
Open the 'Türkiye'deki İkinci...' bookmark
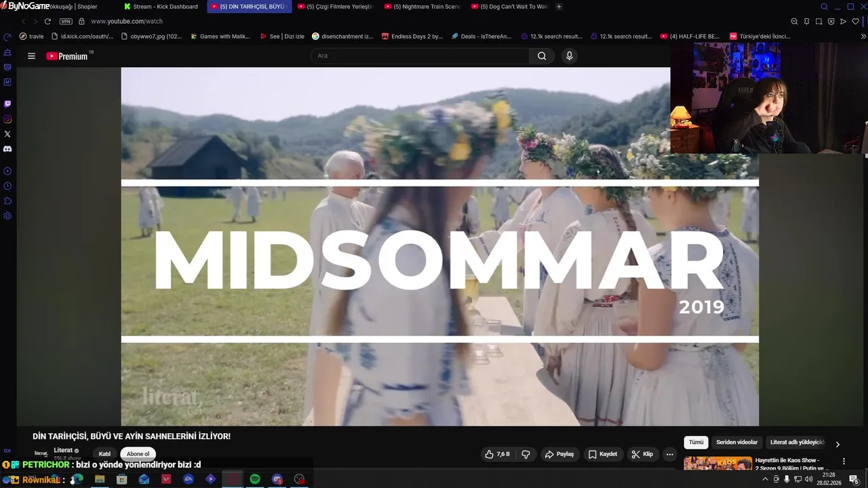click(760, 37)
